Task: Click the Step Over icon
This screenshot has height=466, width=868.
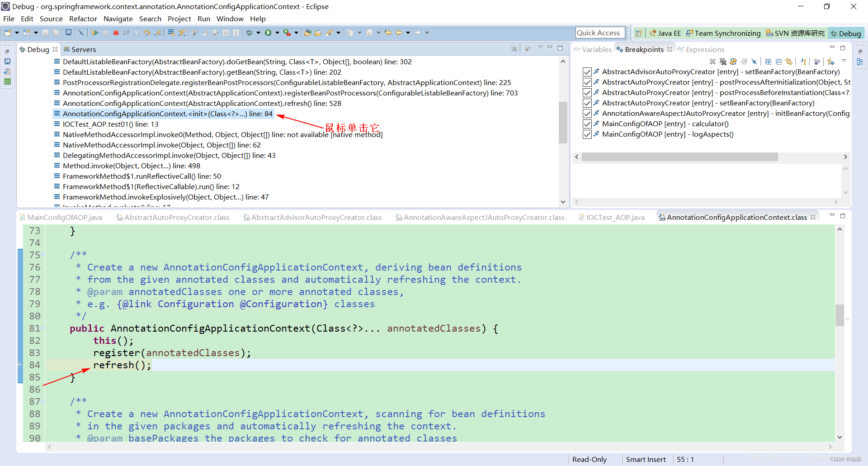Action: click(147, 33)
